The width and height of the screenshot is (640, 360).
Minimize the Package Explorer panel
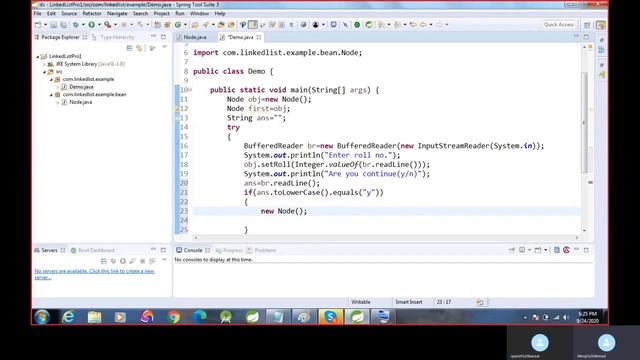153,37
